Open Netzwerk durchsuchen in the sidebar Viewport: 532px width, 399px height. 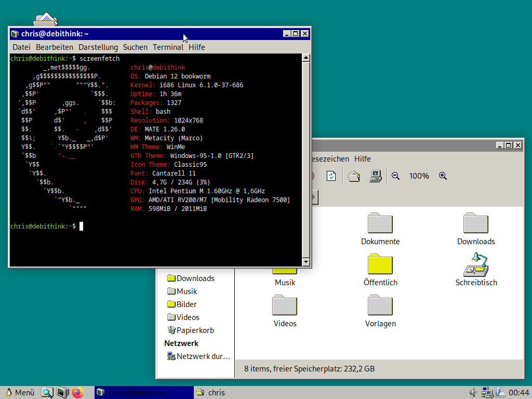tap(198, 356)
